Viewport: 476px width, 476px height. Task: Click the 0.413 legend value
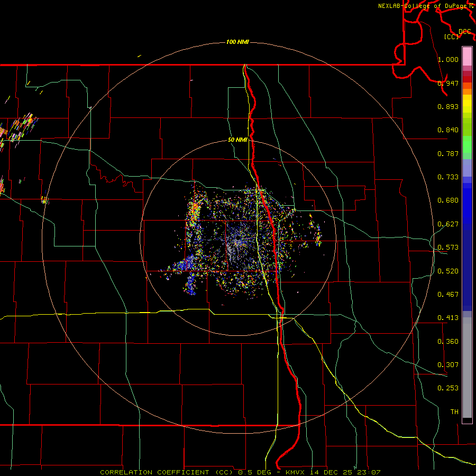(448, 318)
